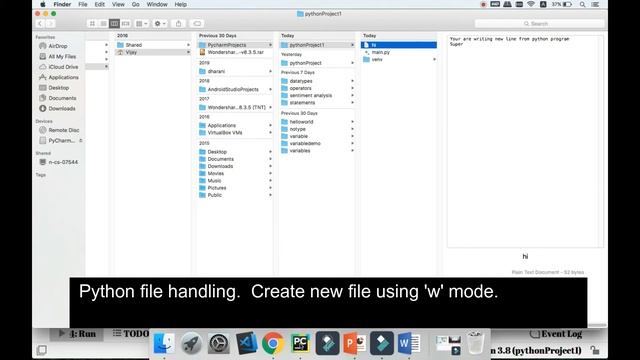The width and height of the screenshot is (640, 360).
Task: Select Remote Disc under Devices
Action: click(x=64, y=130)
